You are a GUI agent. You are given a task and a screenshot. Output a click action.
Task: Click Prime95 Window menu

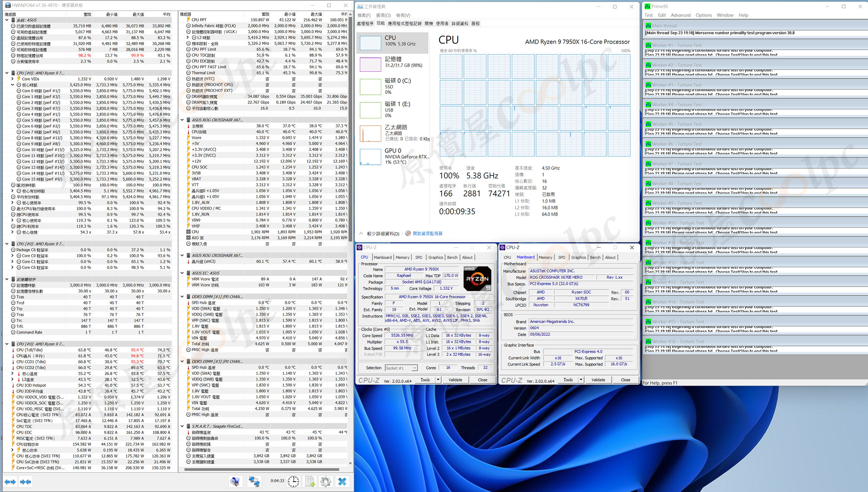tap(725, 15)
